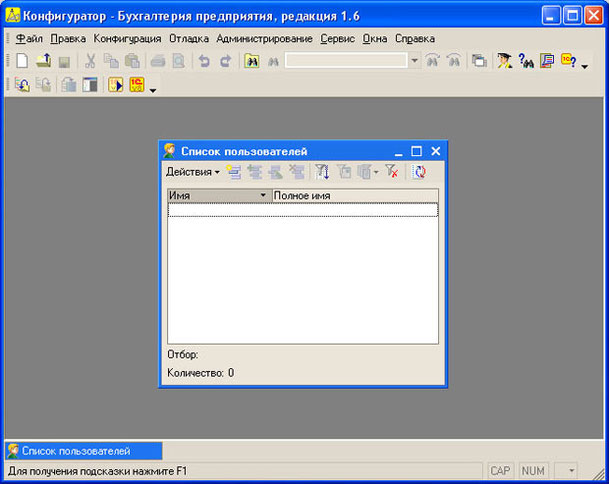The width and height of the screenshot is (609, 484).
Task: Select the empty first row in user list
Action: (303, 210)
